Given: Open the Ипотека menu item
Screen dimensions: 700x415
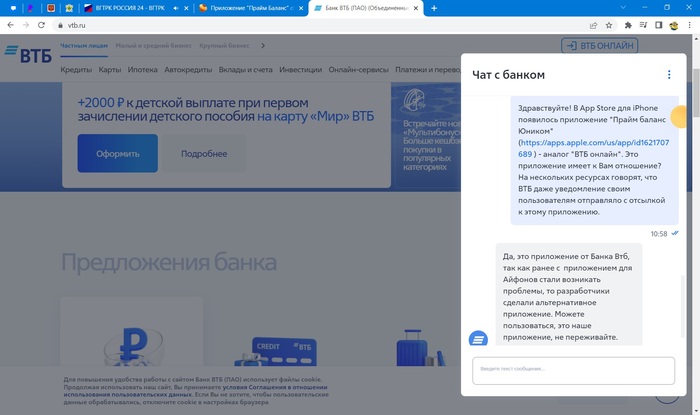Looking at the screenshot, I should pyautogui.click(x=143, y=70).
